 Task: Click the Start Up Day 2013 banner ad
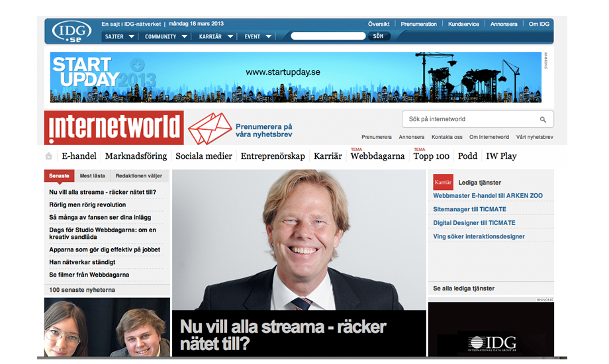tap(296, 77)
